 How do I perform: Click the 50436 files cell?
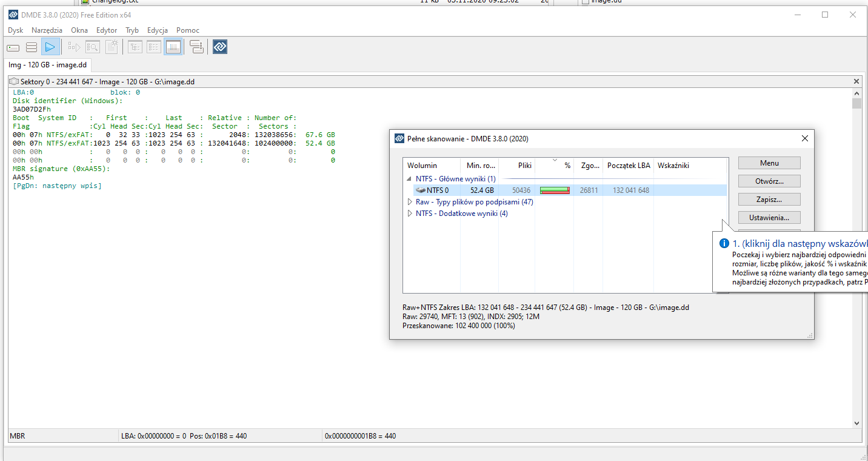pos(521,190)
